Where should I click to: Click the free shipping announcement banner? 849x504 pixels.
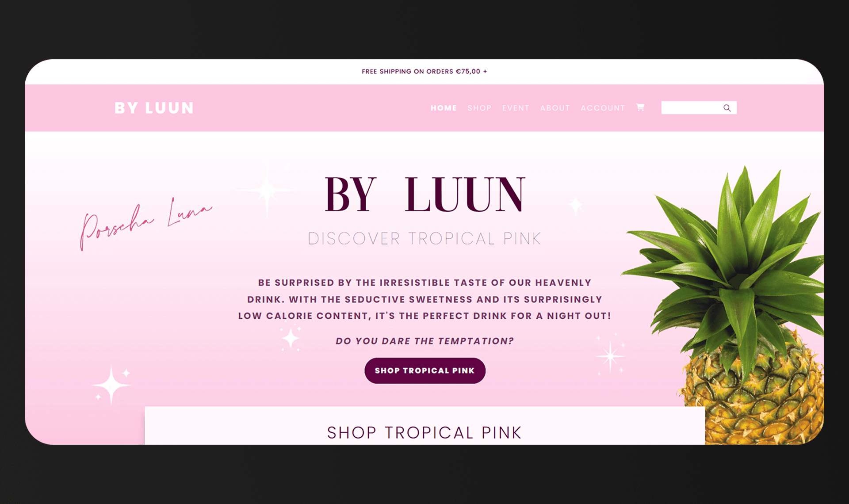(424, 72)
